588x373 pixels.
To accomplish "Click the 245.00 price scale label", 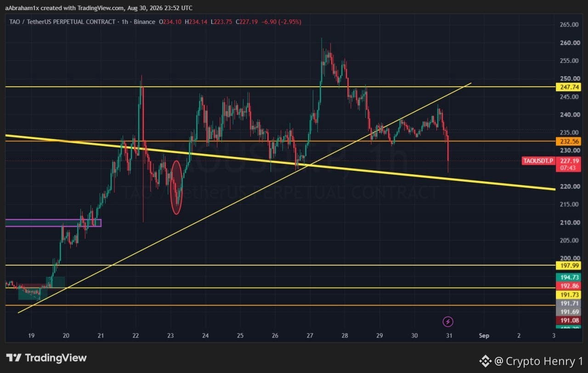I will [x=569, y=96].
